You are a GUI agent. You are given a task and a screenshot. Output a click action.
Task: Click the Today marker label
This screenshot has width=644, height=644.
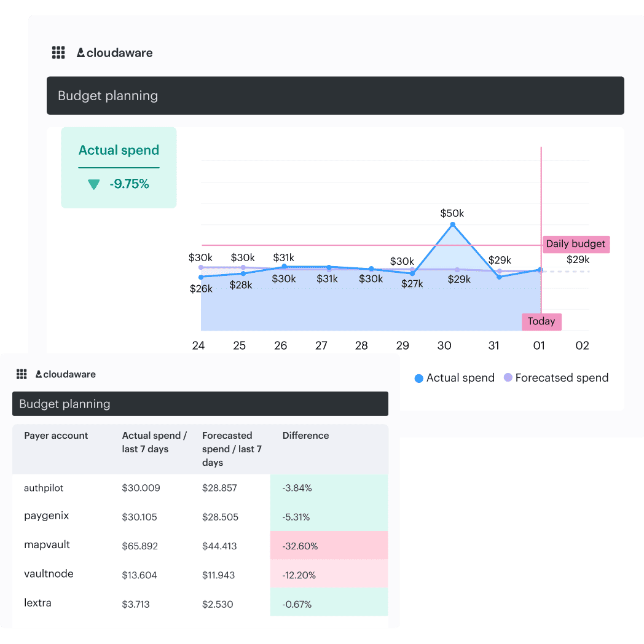tap(541, 321)
